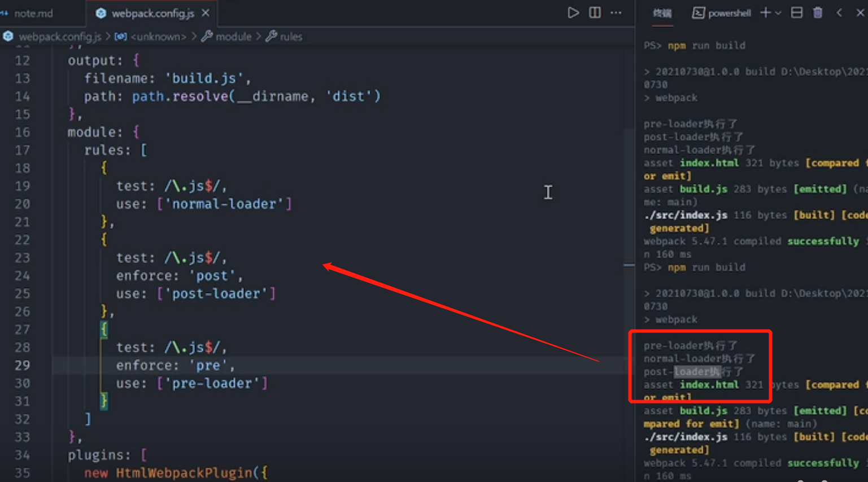Expand the module breadcrumb segment
The width and height of the screenshot is (868, 482).
[x=233, y=37]
